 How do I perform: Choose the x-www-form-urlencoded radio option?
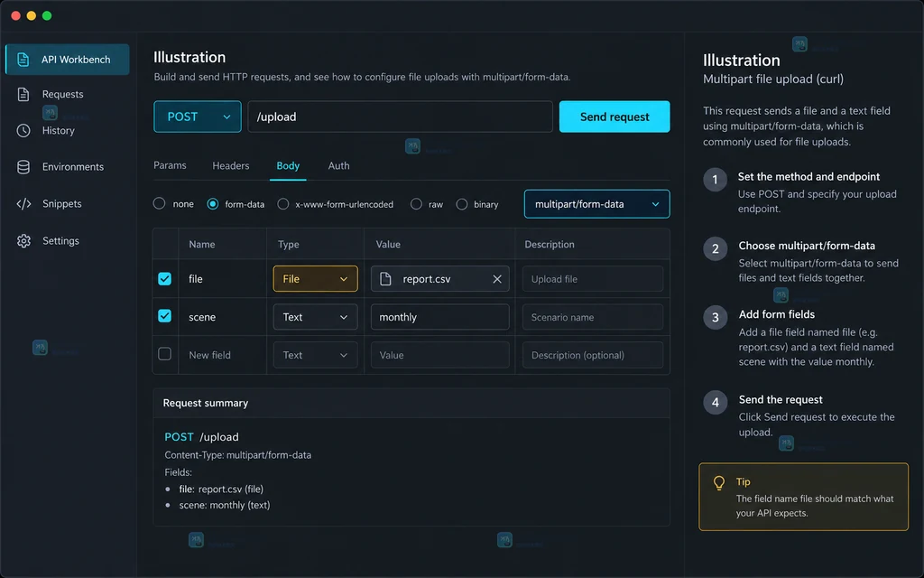[x=282, y=203]
